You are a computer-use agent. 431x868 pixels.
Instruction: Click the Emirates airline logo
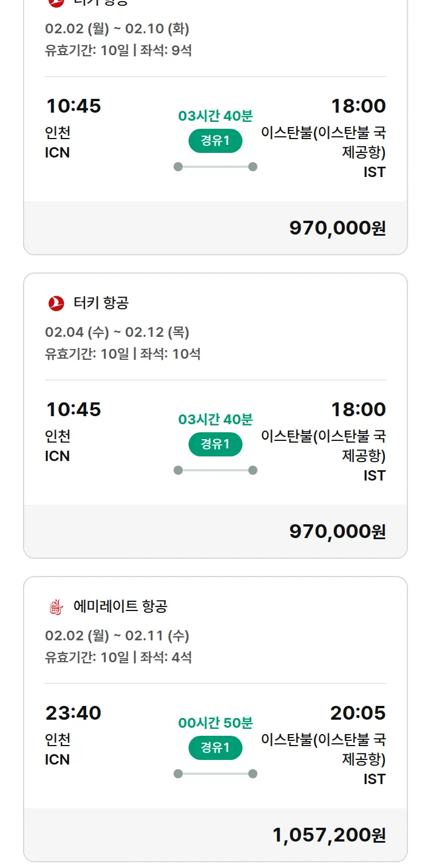click(x=56, y=606)
